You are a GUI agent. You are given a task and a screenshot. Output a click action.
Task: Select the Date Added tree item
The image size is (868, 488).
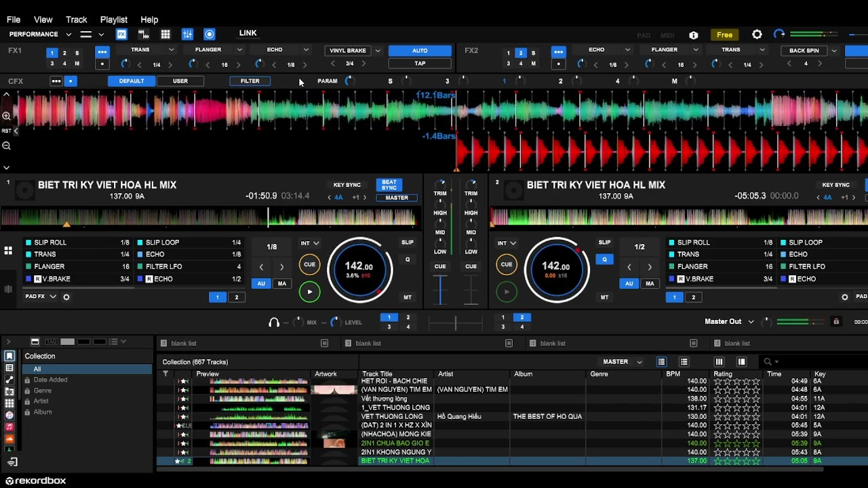[51, 380]
